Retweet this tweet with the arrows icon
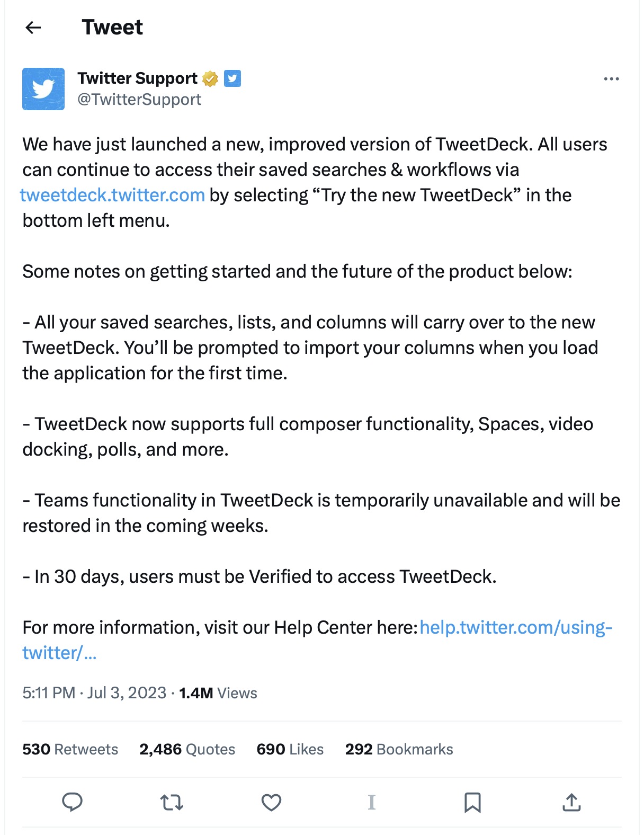 coord(172,803)
